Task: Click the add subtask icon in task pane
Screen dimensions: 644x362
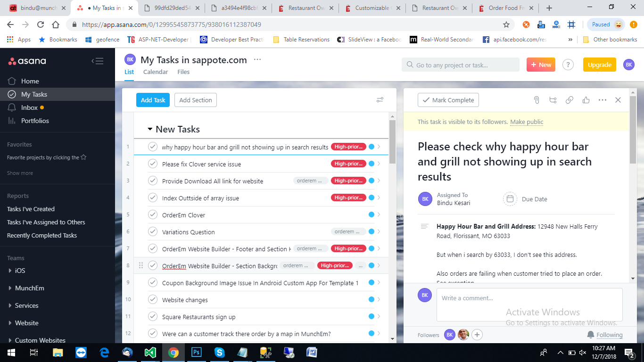Action: tap(553, 100)
